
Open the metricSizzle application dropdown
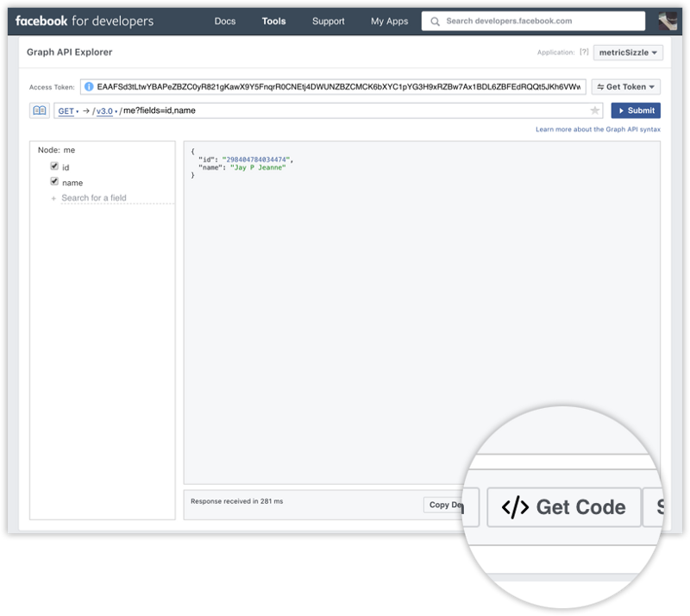pos(628,53)
